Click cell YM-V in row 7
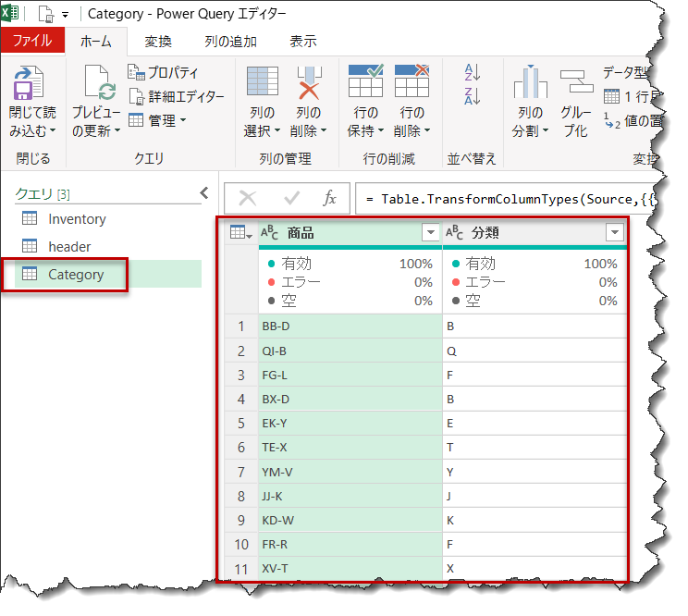 click(x=350, y=472)
